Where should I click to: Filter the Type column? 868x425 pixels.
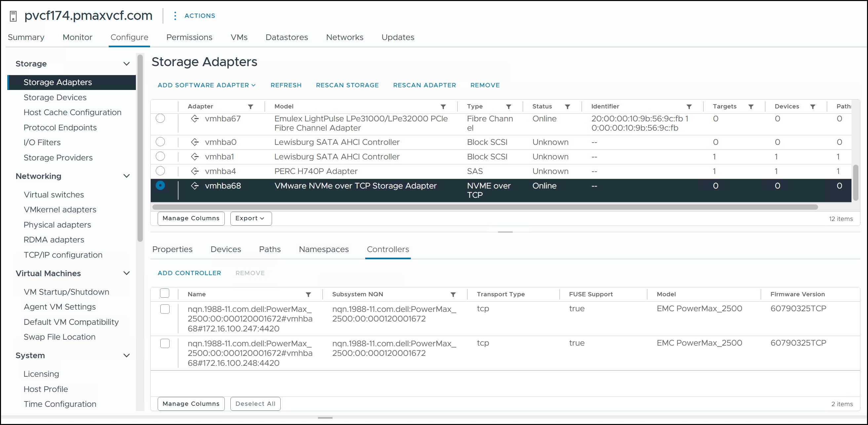508,106
